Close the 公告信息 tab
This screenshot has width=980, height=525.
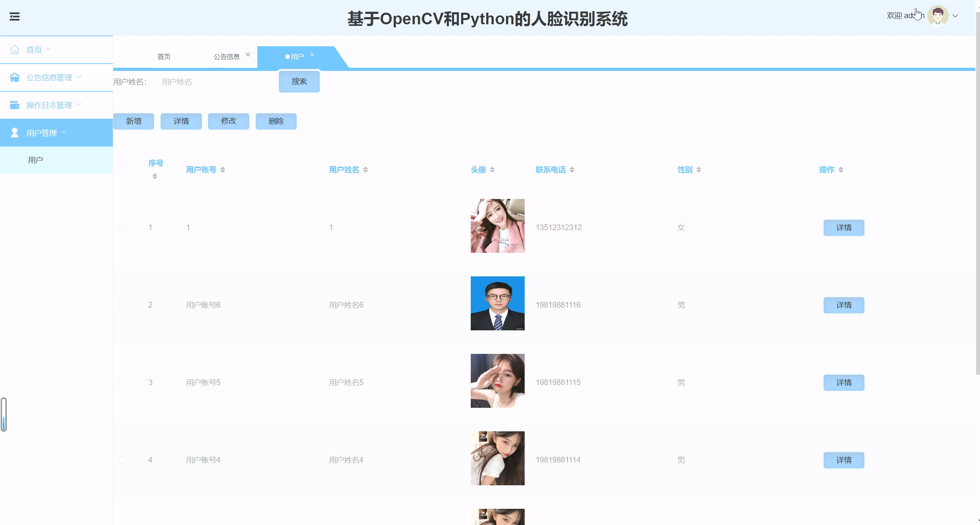(248, 55)
